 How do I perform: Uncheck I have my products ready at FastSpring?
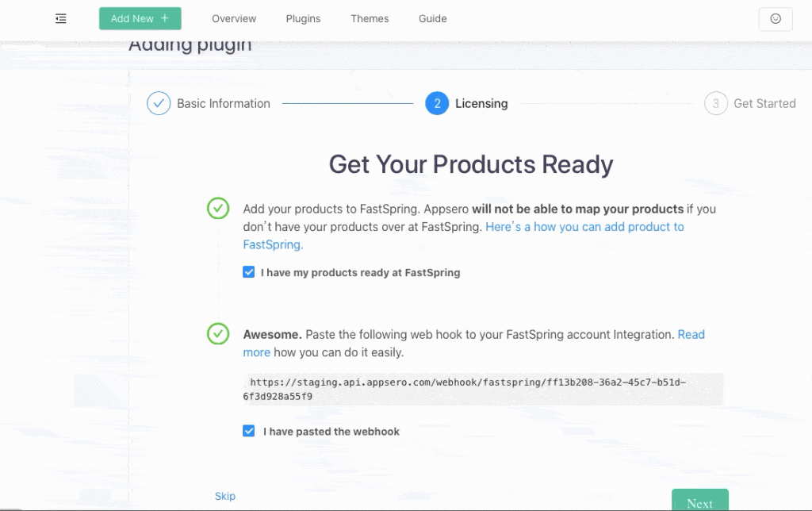point(248,272)
